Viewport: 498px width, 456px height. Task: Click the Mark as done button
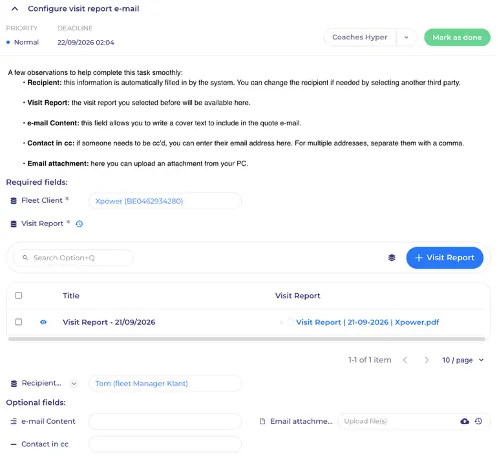coord(457,37)
